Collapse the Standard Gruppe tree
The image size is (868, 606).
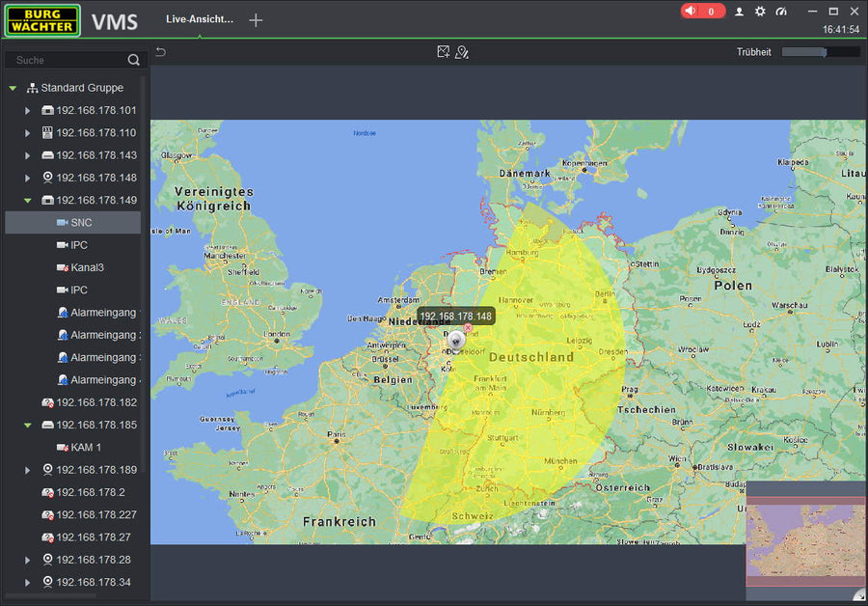[13, 88]
